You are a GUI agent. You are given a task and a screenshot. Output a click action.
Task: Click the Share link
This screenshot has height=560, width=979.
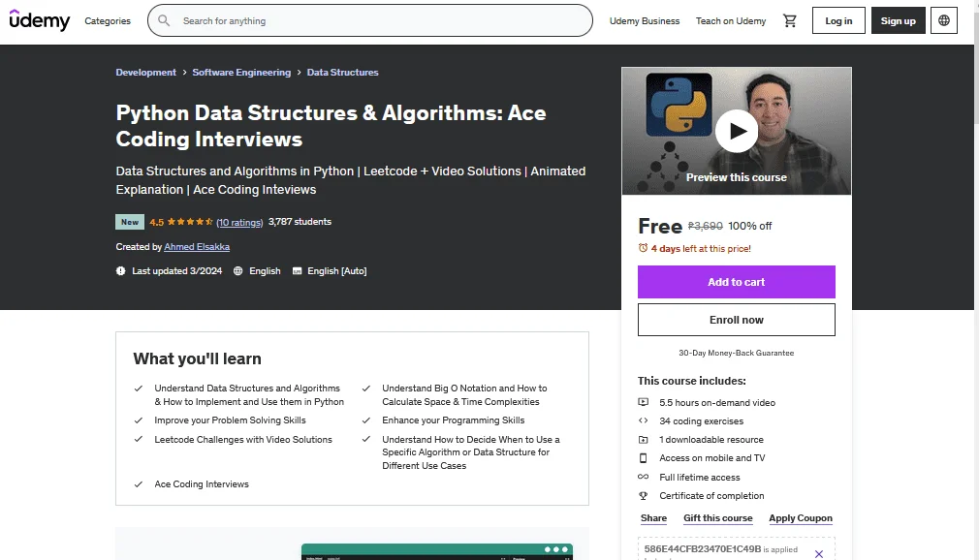tap(653, 518)
